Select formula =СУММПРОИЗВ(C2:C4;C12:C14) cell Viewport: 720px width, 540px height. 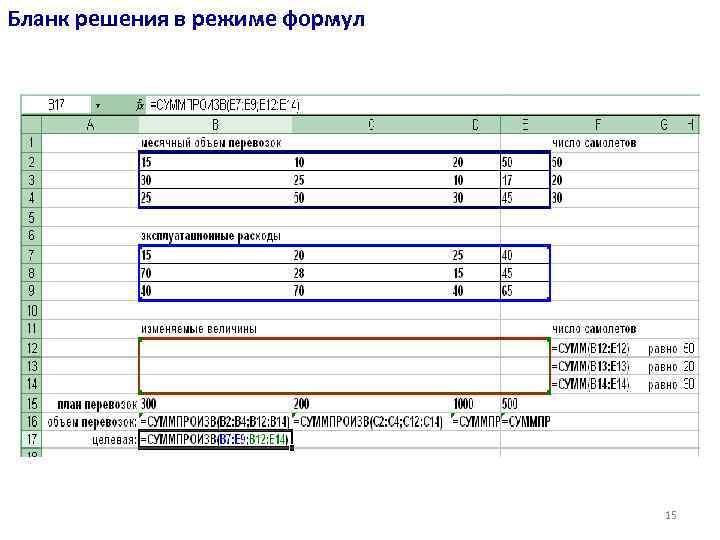tap(371, 422)
